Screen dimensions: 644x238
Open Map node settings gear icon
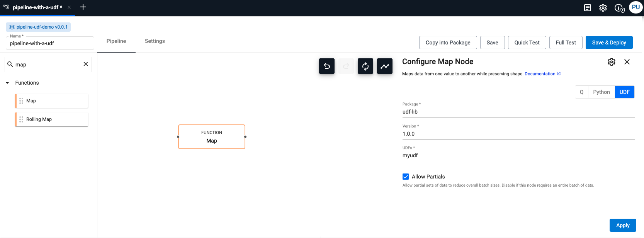(611, 62)
